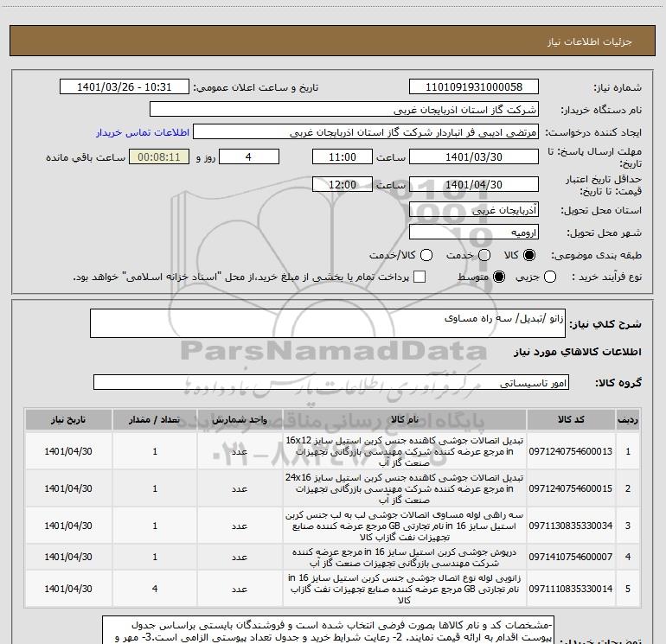666x644 pixels.
Task: Click the سه راهی لوله مساوی item name
Action: pos(405,526)
